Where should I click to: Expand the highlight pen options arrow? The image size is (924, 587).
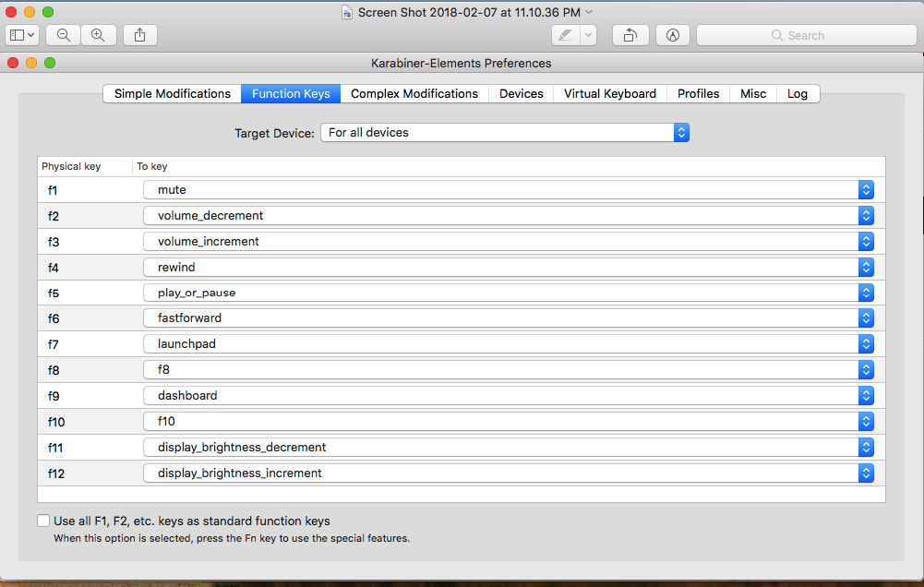click(x=588, y=35)
